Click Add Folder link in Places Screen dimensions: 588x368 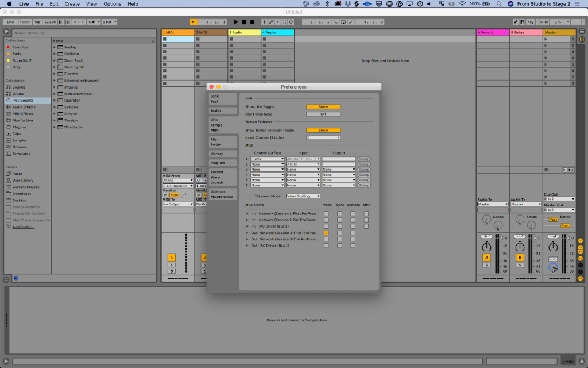point(23,227)
